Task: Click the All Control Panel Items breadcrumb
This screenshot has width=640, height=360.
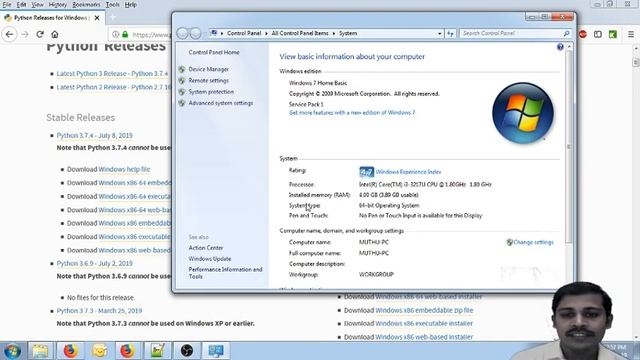Action: tap(300, 33)
